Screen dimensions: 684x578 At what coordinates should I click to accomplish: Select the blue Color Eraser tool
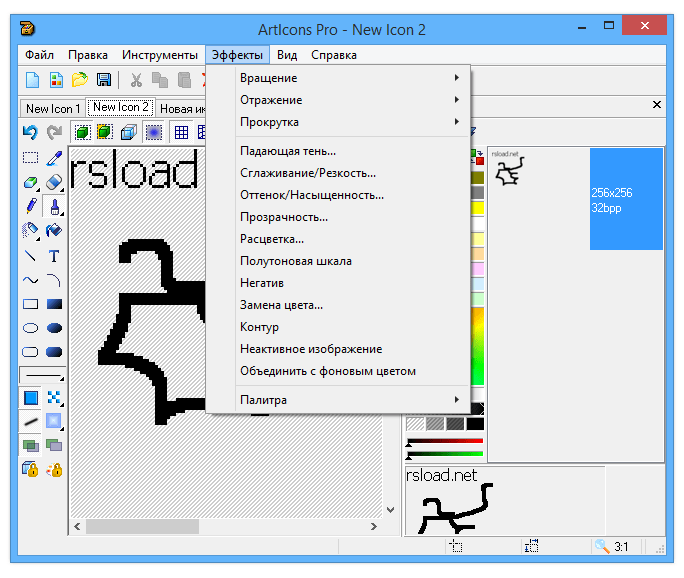54,182
